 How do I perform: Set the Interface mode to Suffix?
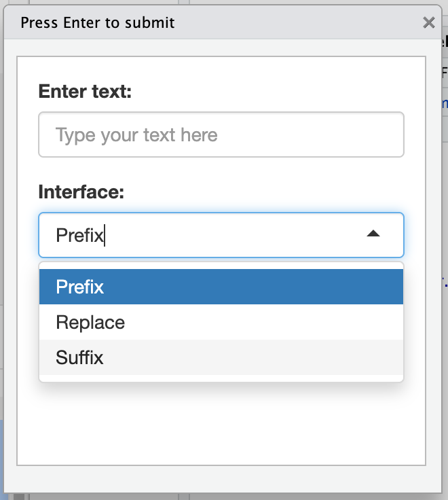tap(79, 357)
